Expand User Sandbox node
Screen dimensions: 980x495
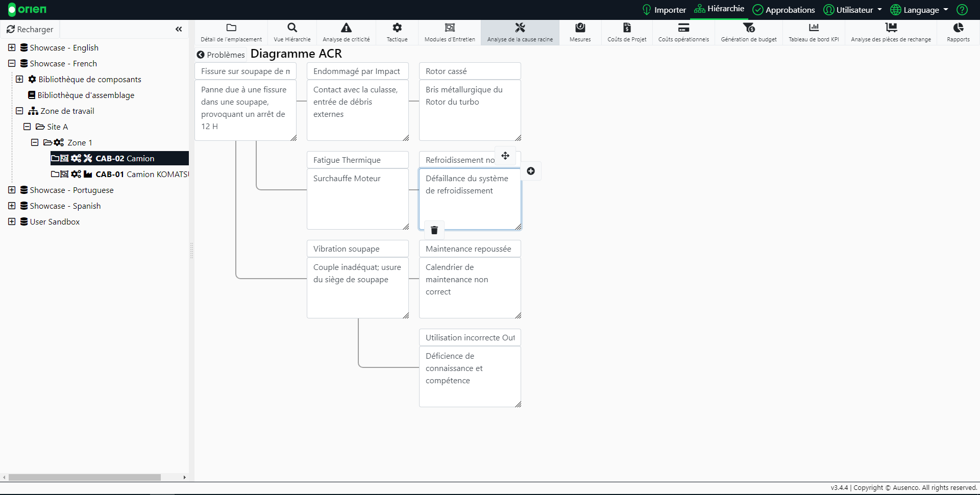click(x=12, y=221)
